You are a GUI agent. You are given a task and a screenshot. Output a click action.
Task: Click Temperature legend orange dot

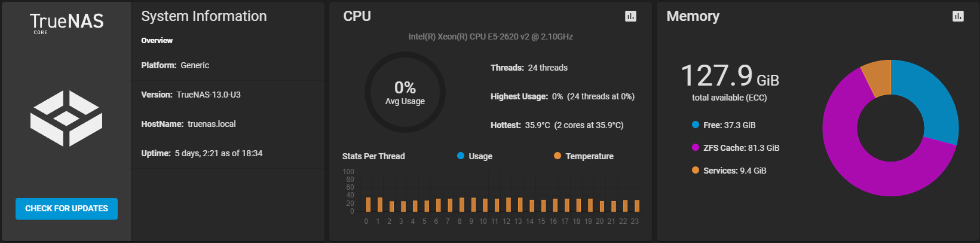coord(558,156)
